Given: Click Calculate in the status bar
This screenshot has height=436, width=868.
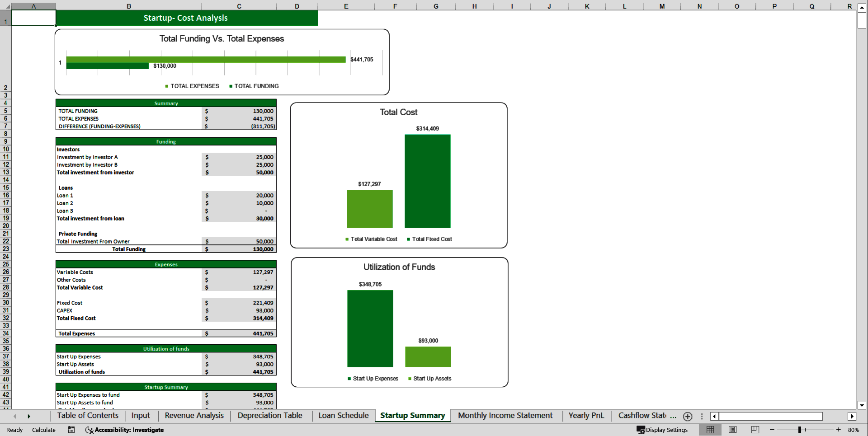Looking at the screenshot, I should click(44, 430).
